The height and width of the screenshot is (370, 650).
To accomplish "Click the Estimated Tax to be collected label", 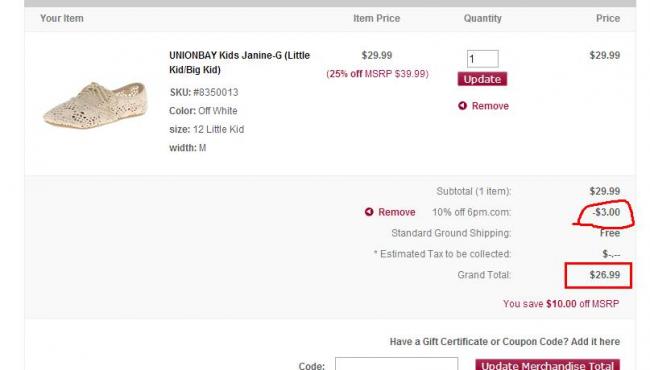I will coord(442,254).
